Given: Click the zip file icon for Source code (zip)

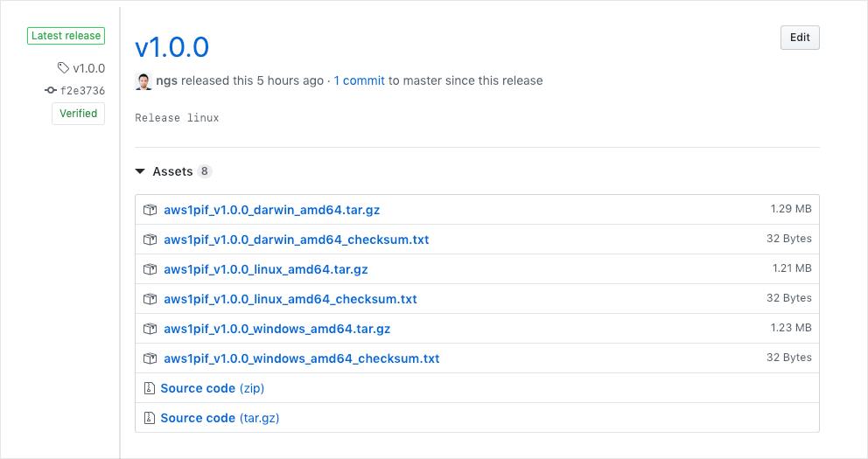Looking at the screenshot, I should [150, 388].
